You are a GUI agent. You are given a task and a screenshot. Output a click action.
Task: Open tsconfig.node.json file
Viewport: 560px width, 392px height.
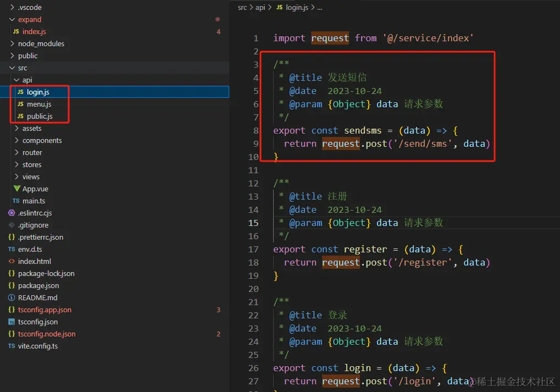pyautogui.click(x=47, y=334)
